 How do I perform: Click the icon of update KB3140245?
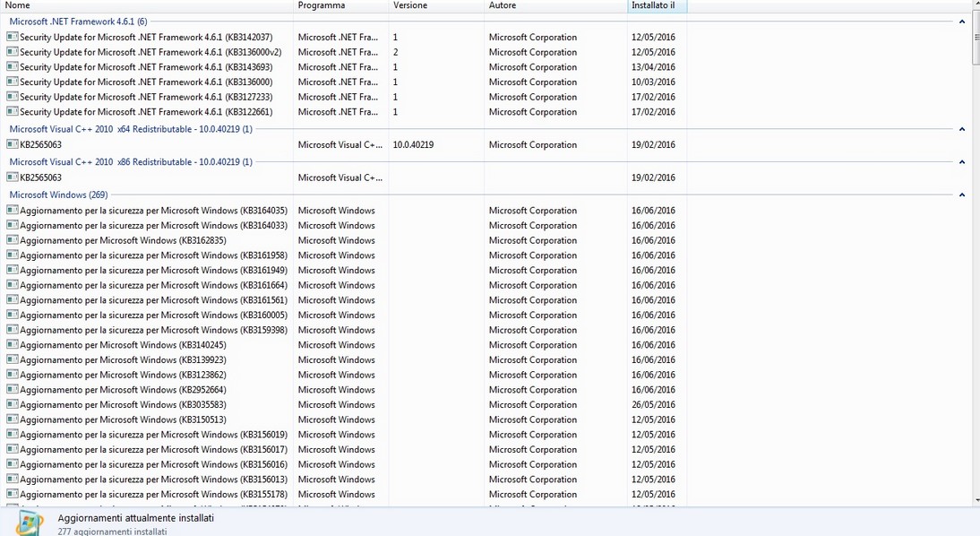[12, 344]
